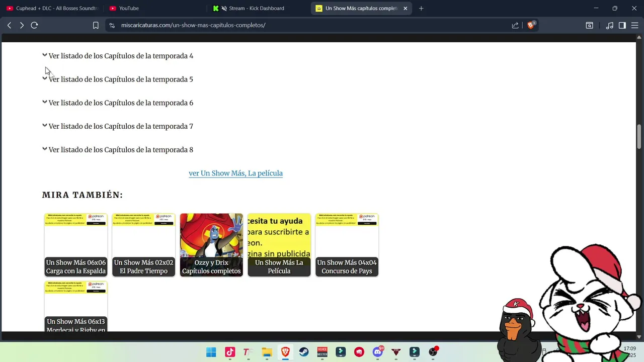Close the Un Show Más tab
Viewport: 644px width, 362px height.
(x=406, y=8)
